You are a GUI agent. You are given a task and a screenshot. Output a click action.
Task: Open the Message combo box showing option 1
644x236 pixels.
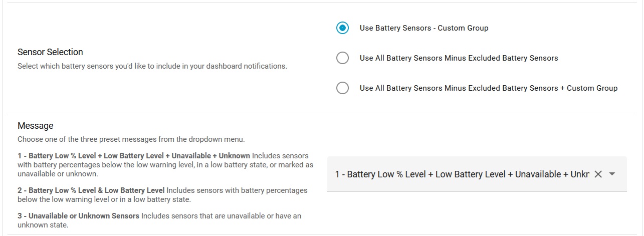pyautogui.click(x=461, y=174)
